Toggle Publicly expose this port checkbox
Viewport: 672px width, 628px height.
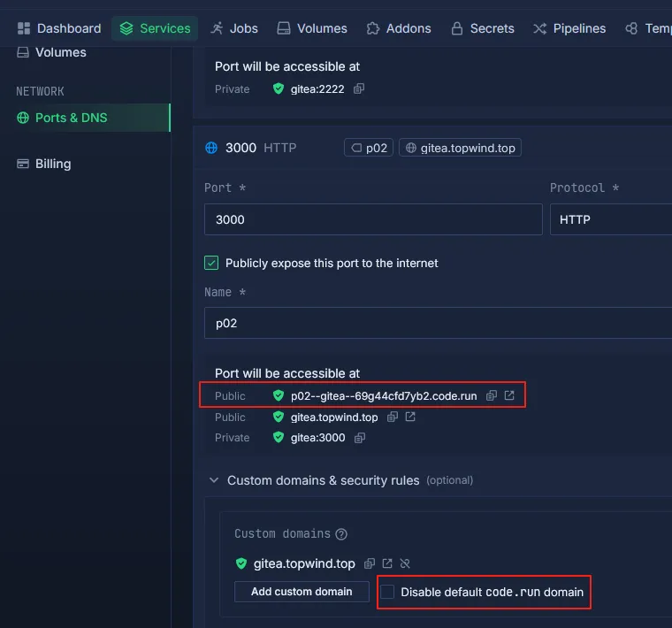pyautogui.click(x=211, y=263)
